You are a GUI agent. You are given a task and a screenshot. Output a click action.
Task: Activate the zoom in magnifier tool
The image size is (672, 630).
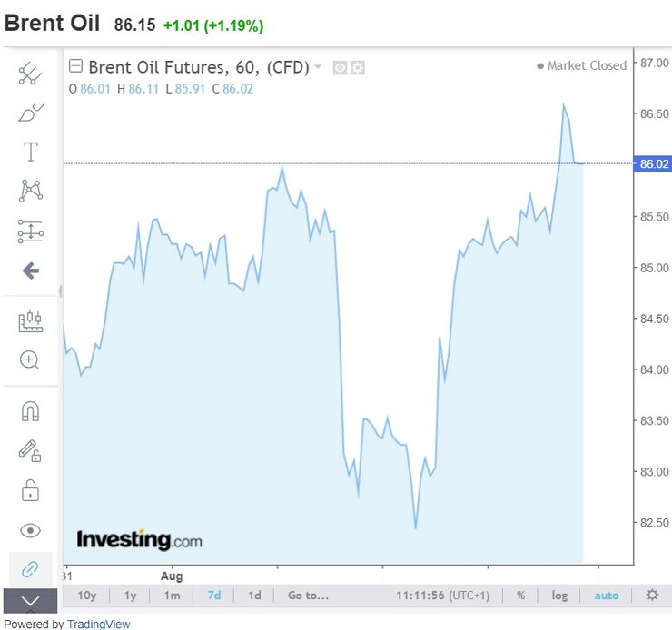click(x=30, y=359)
